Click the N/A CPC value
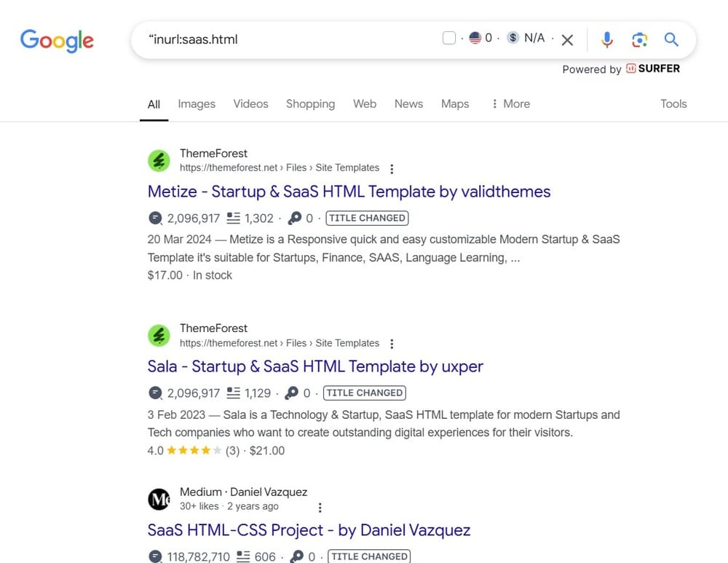The height and width of the screenshot is (563, 728). (x=534, y=38)
